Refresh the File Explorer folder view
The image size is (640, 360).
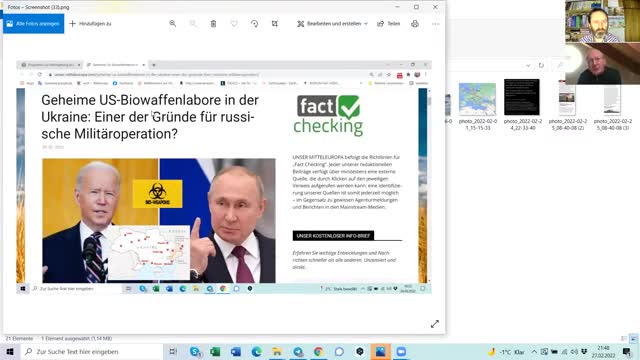[541, 65]
